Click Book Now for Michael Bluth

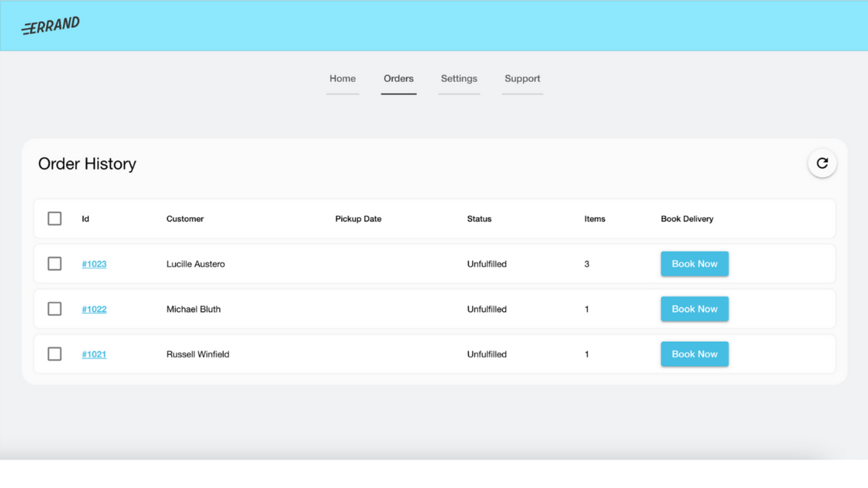click(694, 309)
